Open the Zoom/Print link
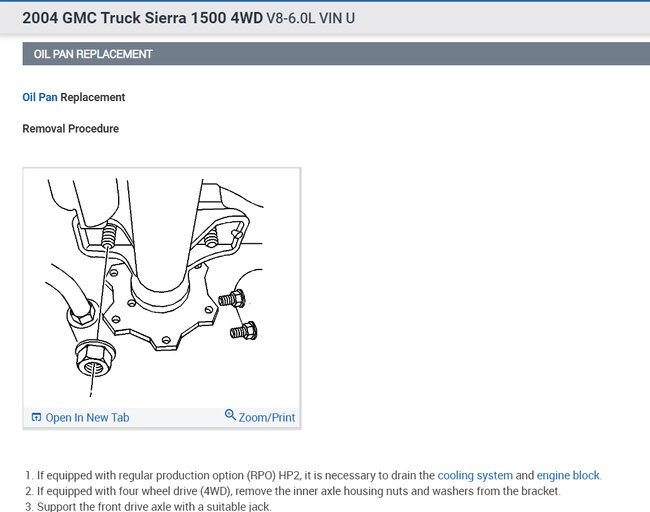650x512 pixels. 267,417
